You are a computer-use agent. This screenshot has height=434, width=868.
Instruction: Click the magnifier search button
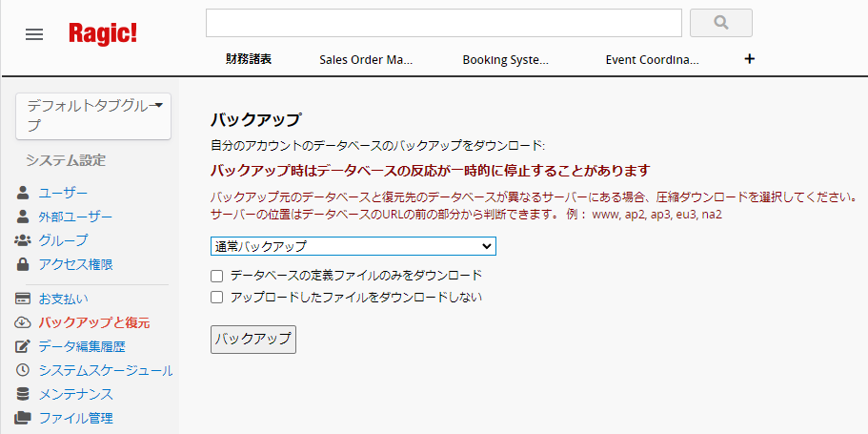click(720, 23)
